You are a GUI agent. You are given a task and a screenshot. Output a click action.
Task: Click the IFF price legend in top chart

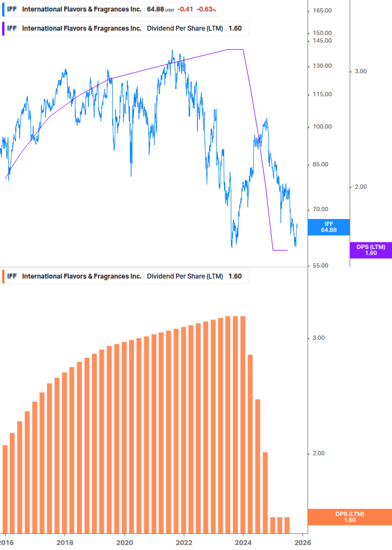[112, 9]
